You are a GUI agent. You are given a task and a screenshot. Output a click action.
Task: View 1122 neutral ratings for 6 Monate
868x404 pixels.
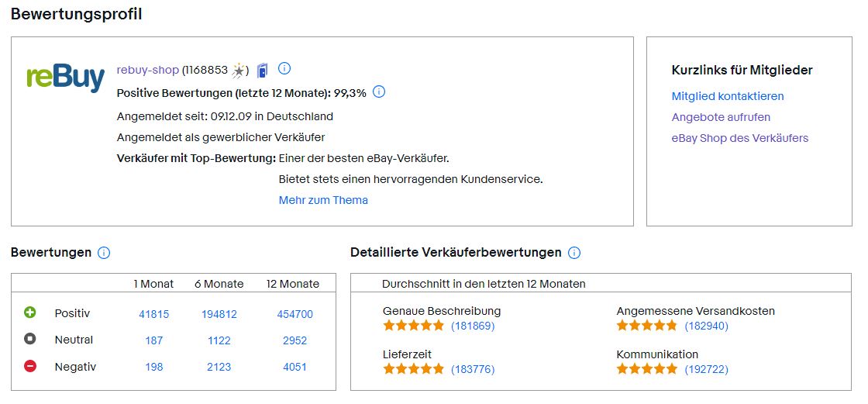point(219,340)
